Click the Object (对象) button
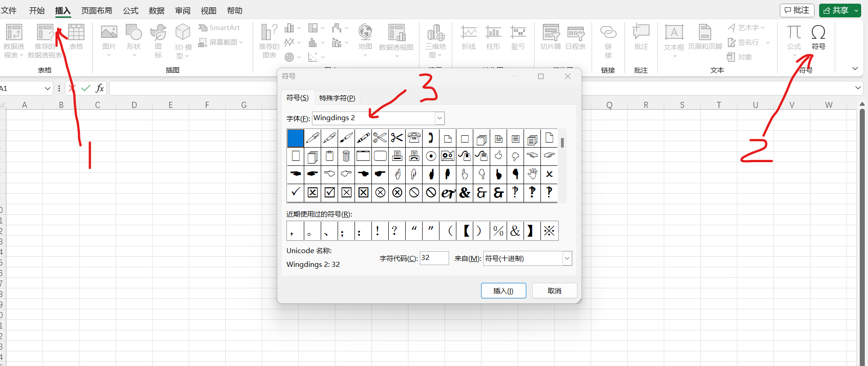Image resolution: width=868 pixels, height=366 pixels. pos(740,57)
